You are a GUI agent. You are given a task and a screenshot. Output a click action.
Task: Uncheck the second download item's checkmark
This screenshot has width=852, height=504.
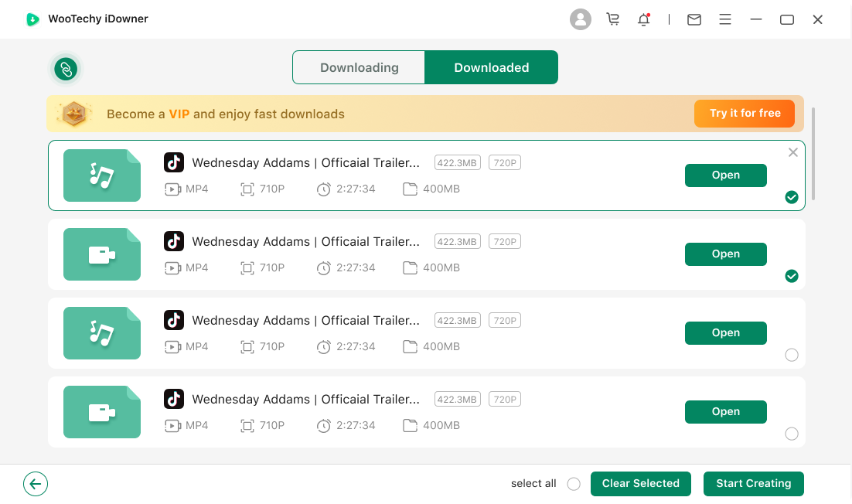tap(791, 276)
